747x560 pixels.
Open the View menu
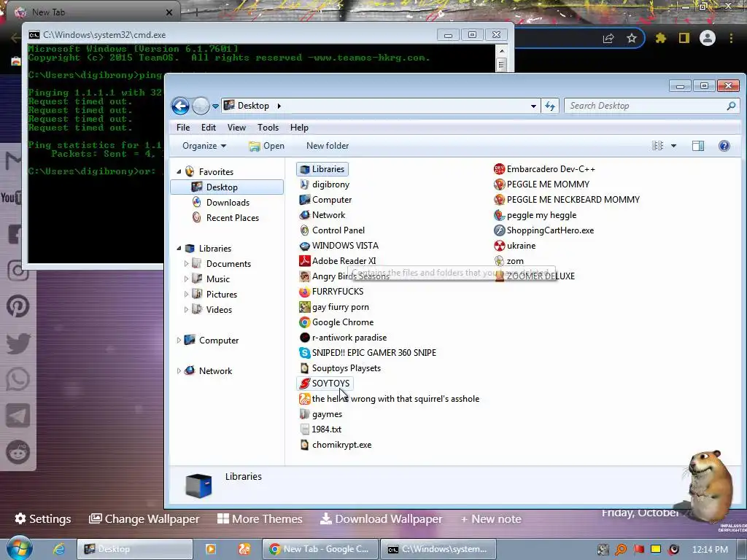pos(236,127)
